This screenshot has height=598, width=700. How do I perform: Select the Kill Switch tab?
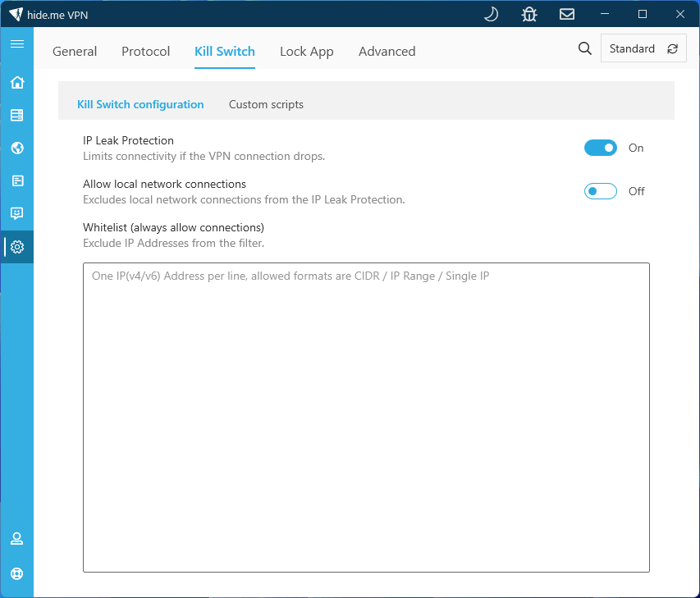click(x=225, y=52)
